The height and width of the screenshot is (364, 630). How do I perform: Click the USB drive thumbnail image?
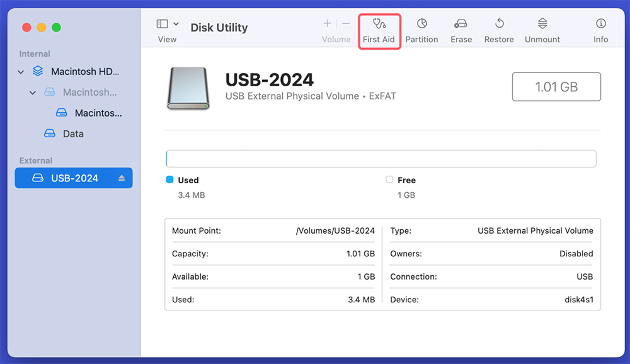pyautogui.click(x=187, y=88)
